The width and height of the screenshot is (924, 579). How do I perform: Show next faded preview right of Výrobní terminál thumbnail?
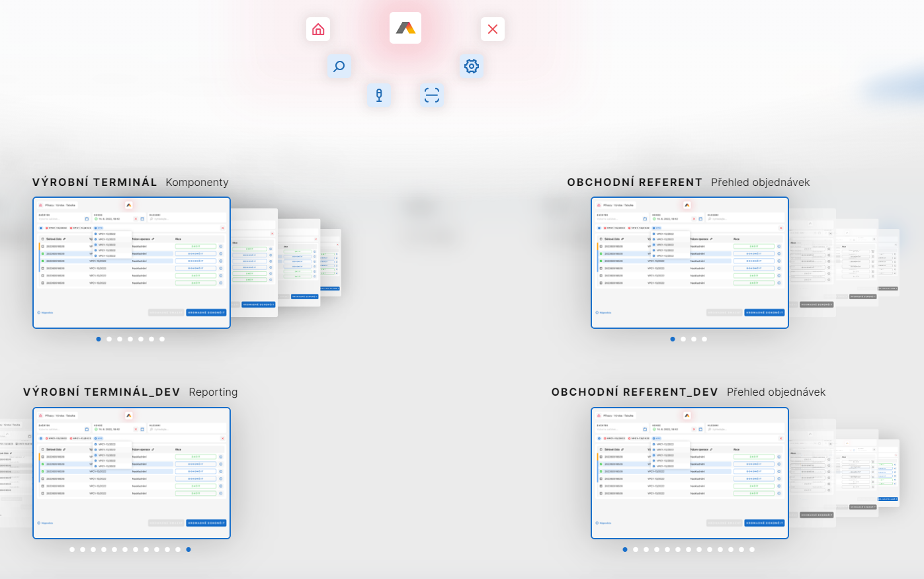click(255, 263)
